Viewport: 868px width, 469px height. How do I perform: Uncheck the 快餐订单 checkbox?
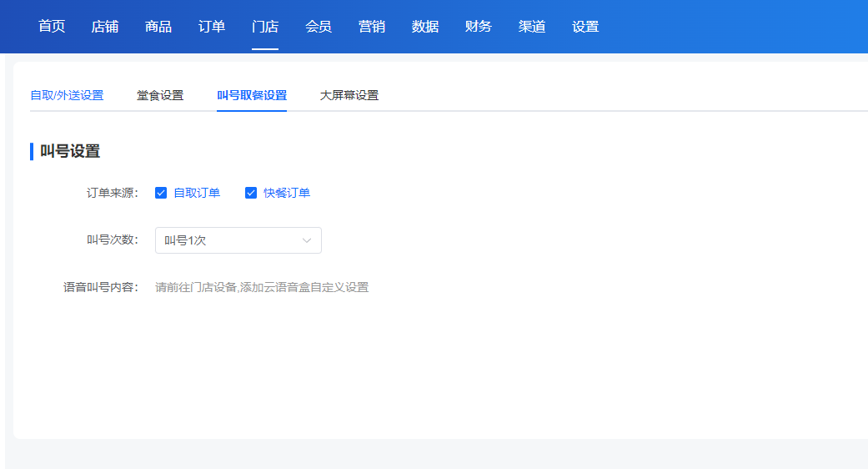pos(251,193)
